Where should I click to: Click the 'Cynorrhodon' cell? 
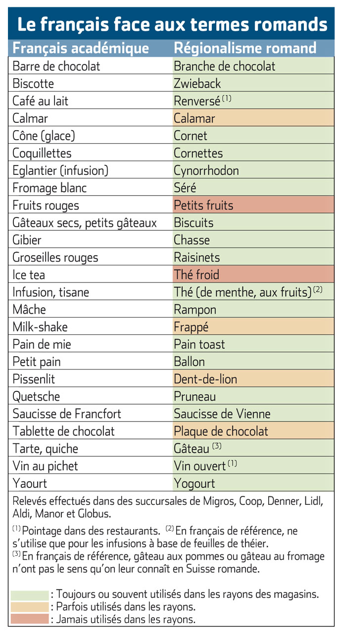click(252, 170)
